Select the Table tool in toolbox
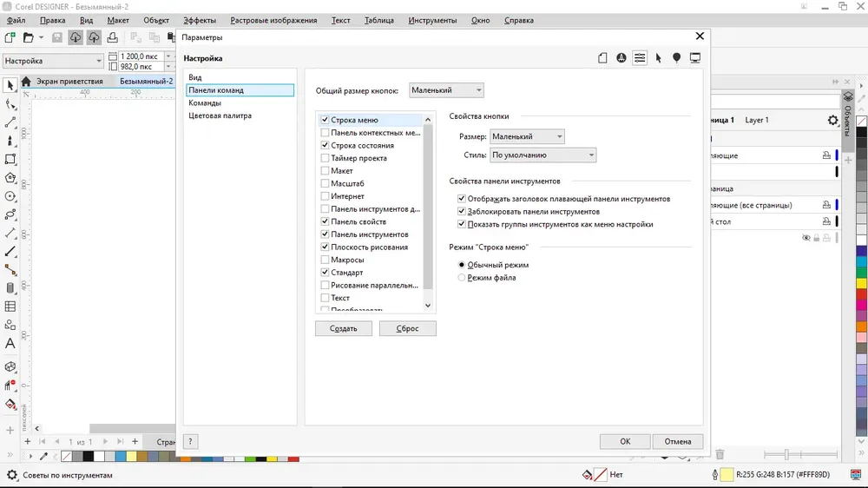The image size is (868, 488). pos(10,307)
